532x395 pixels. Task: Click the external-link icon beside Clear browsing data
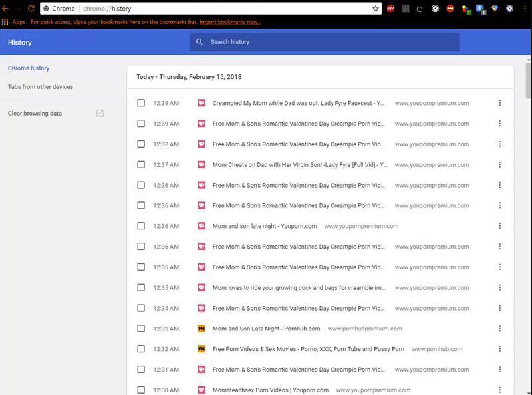[100, 113]
